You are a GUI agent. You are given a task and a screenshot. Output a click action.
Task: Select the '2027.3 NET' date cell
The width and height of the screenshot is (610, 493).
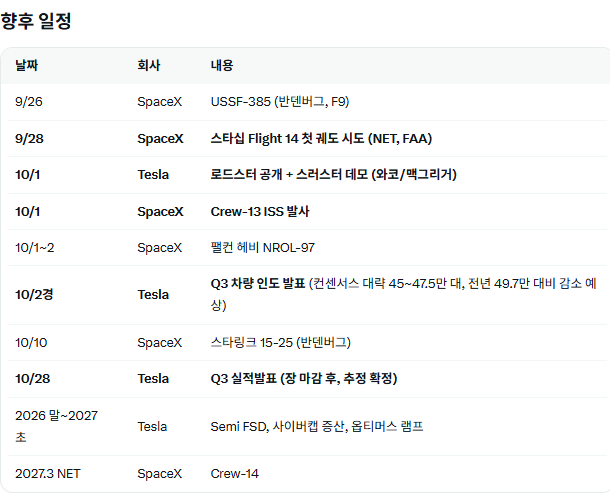click(x=48, y=474)
